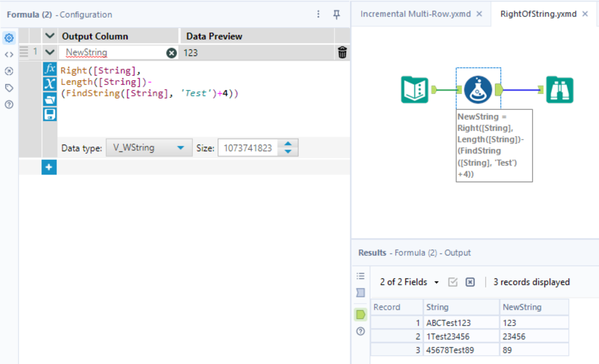The image size is (599, 364).
Task: Open the X columns and constants icon
Action: (50, 84)
